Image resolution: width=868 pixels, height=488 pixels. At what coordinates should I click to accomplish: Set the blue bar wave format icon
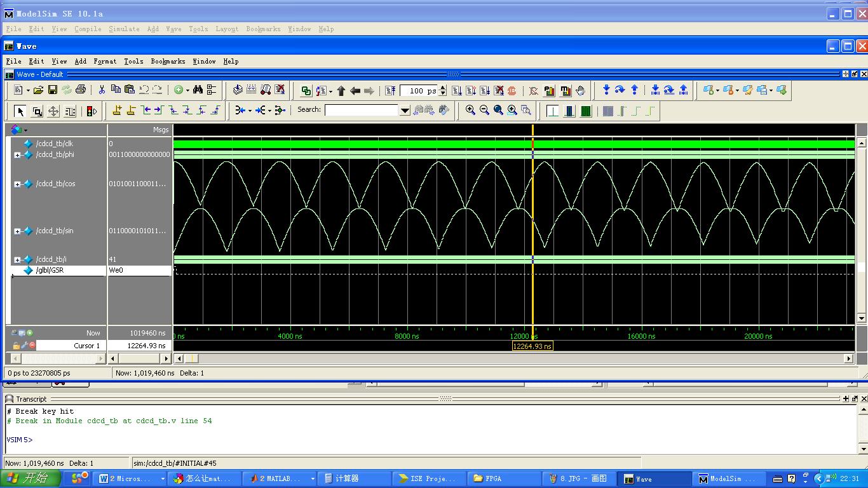[569, 111]
